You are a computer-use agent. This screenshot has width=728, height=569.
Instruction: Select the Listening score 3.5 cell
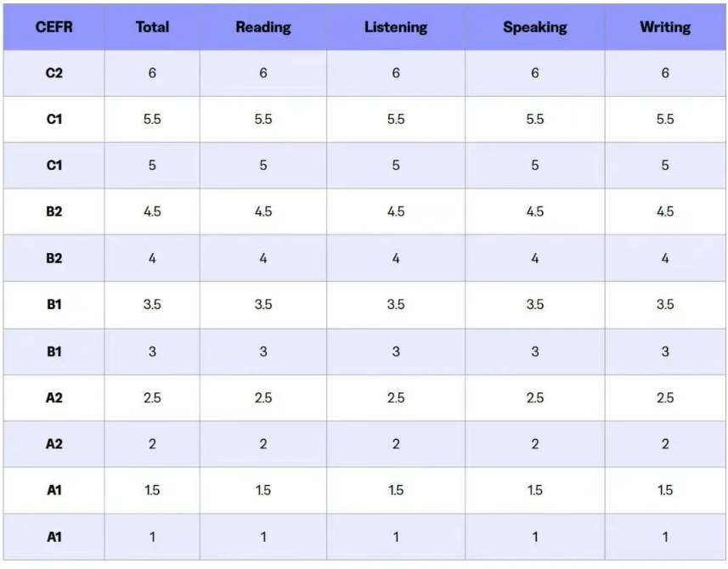(x=396, y=305)
